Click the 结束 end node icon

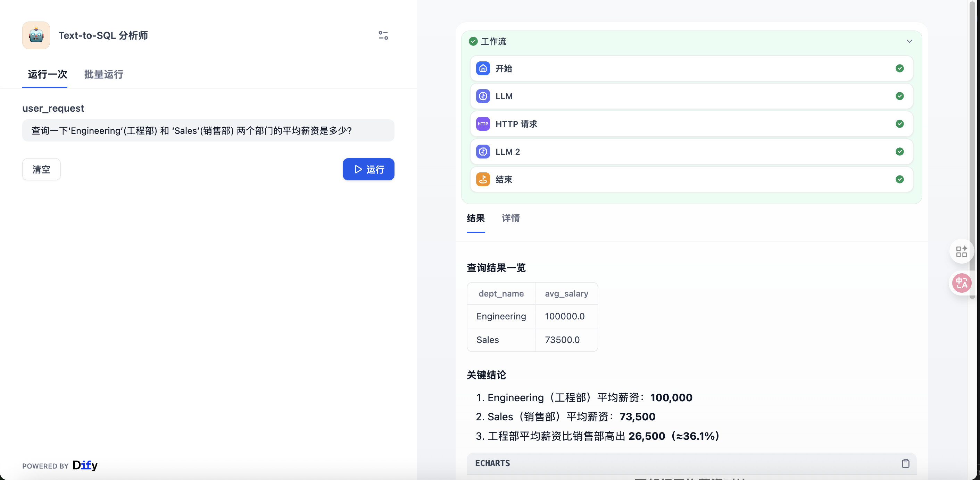coord(483,179)
